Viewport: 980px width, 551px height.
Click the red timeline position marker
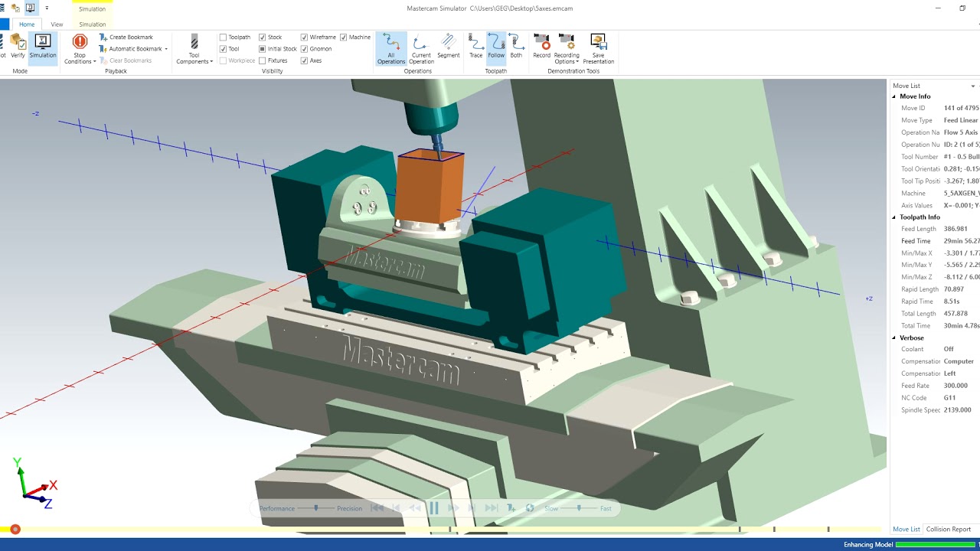pos(15,530)
